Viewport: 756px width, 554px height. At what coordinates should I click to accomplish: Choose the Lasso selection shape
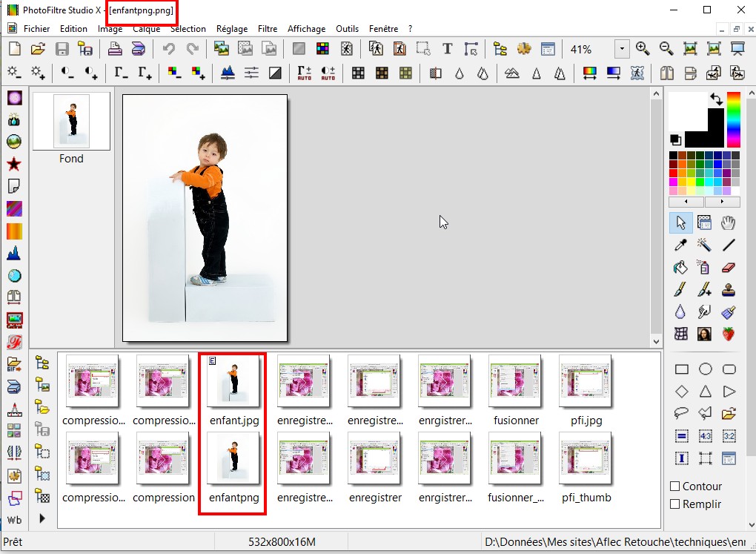681,413
